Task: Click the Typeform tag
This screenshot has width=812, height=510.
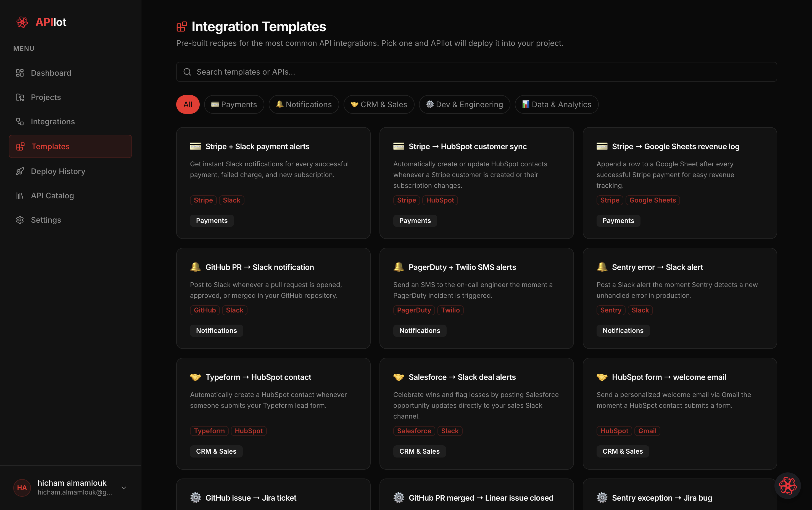Action: point(209,431)
